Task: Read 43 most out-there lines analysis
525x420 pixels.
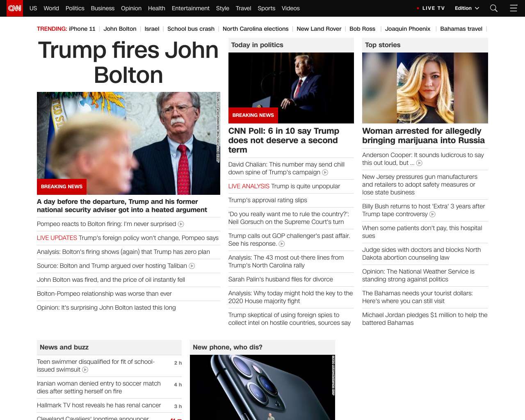Action: point(286,261)
